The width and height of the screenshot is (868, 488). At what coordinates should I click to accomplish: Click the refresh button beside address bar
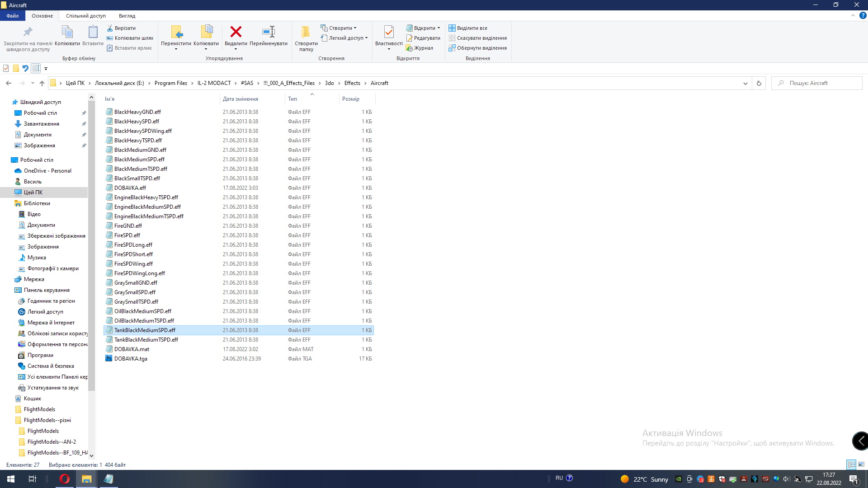(759, 83)
